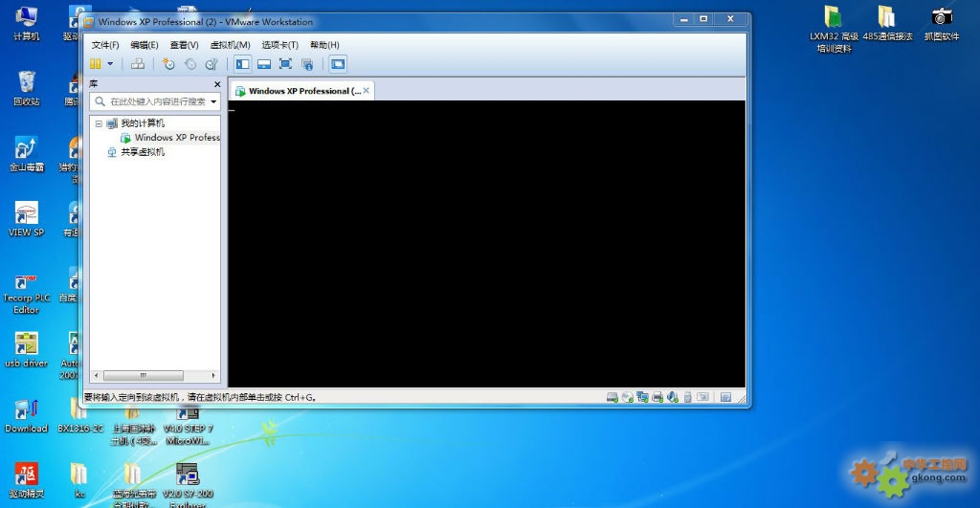Select 驱动精灵 desktop shortcut
The width and height of the screenshot is (980, 508).
(x=26, y=480)
